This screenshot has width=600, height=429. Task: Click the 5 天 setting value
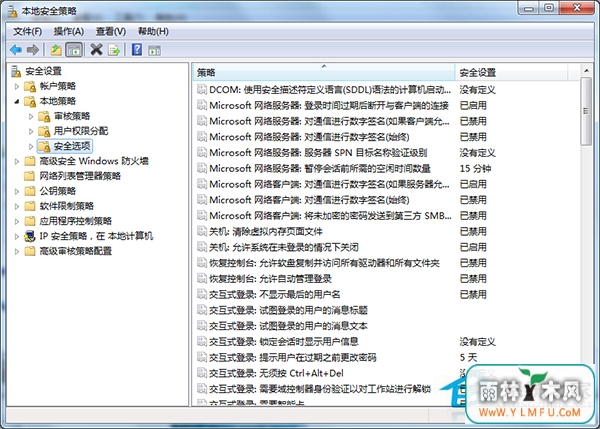468,357
